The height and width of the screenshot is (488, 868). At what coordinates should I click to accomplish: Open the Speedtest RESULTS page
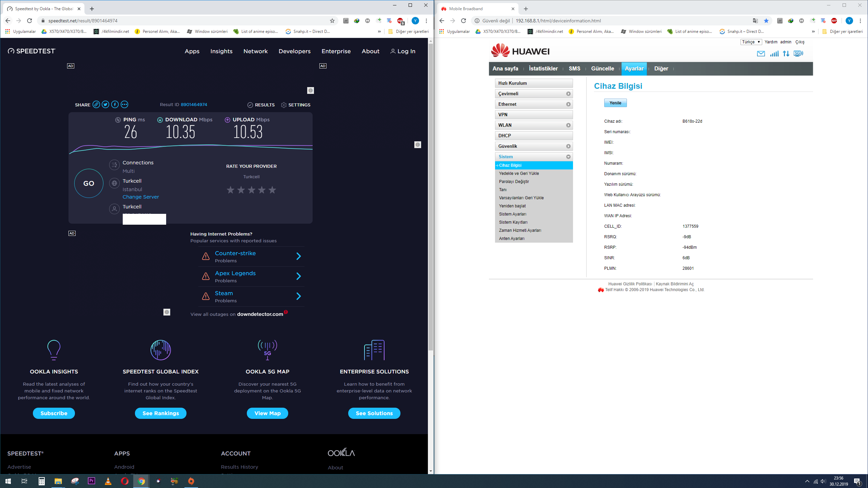(x=261, y=105)
